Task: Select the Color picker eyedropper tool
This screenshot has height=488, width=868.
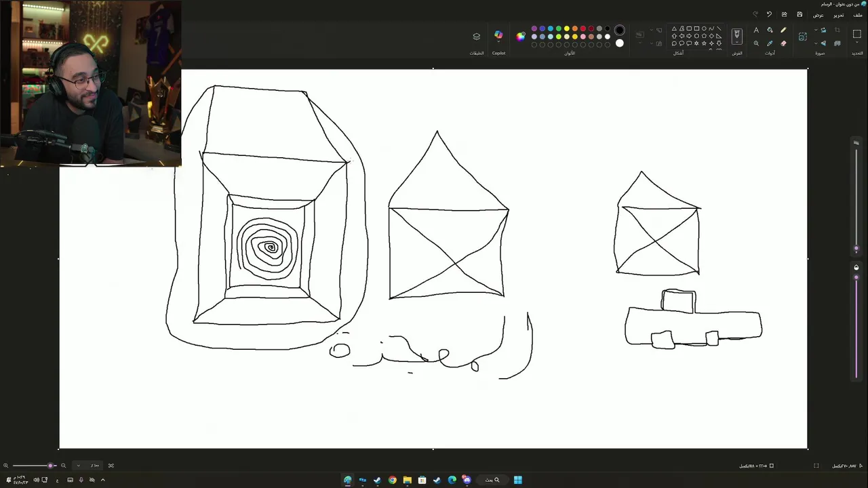Action: pos(769,43)
